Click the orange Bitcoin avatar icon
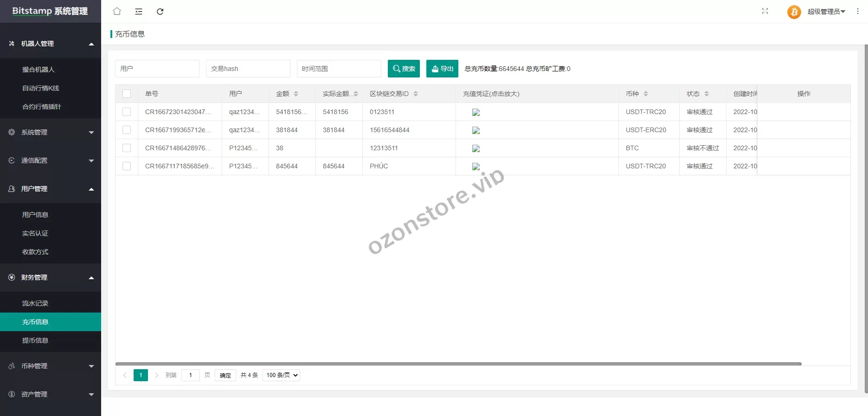Image resolution: width=868 pixels, height=416 pixels. pyautogui.click(x=794, y=12)
